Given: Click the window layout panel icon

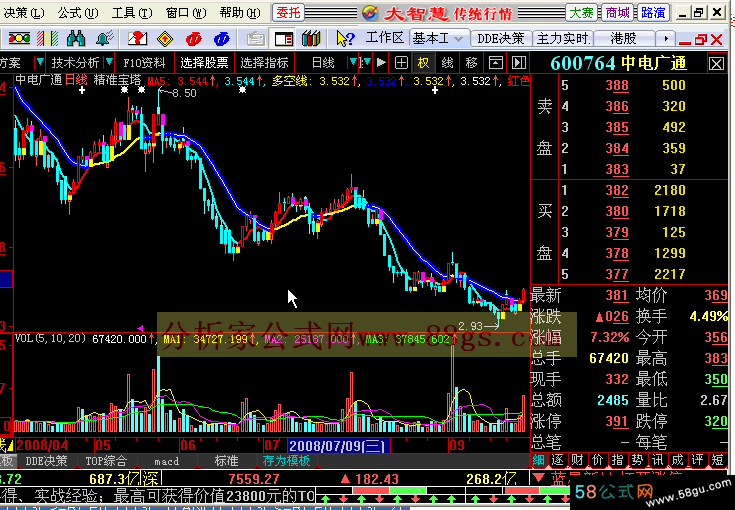Looking at the screenshot, I should coord(284,38).
